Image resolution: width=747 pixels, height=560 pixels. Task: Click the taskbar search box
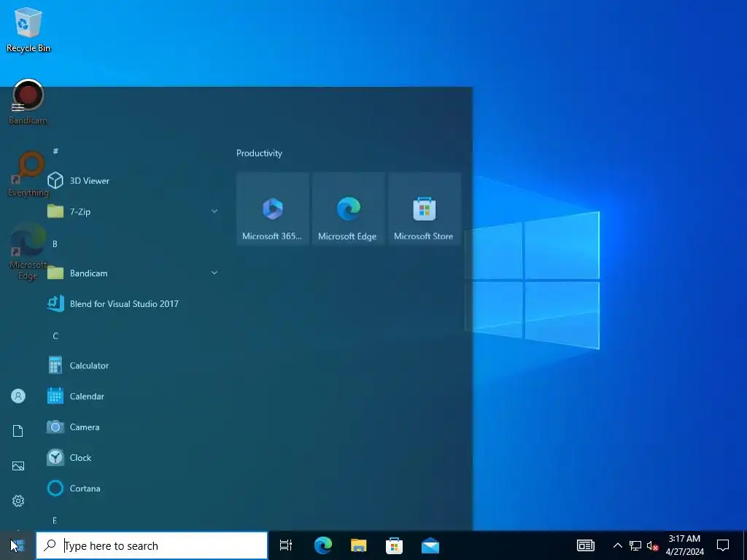click(x=152, y=545)
